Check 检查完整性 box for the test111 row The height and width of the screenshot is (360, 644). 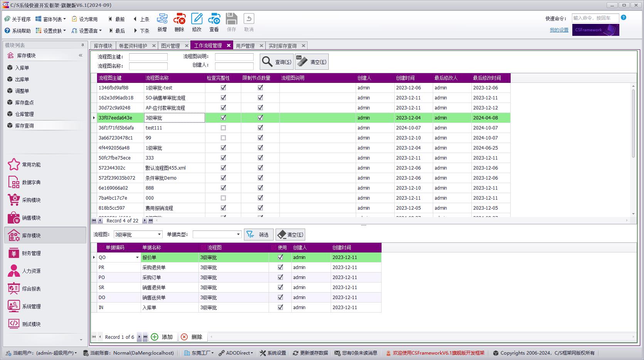(x=223, y=128)
